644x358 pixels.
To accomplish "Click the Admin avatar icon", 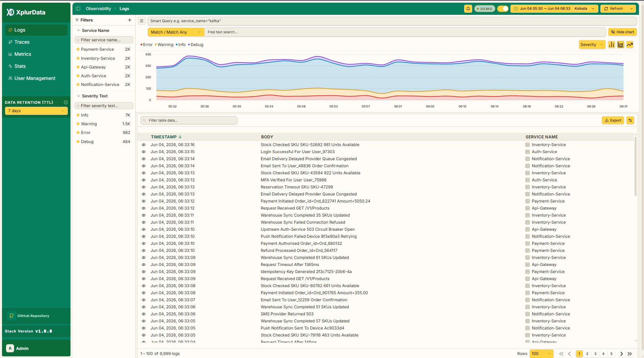I will 10,348.
